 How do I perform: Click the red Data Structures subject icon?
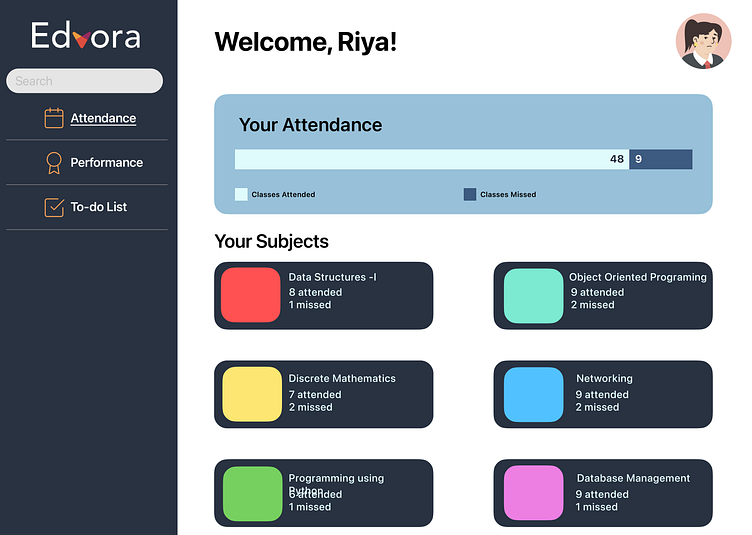(251, 295)
